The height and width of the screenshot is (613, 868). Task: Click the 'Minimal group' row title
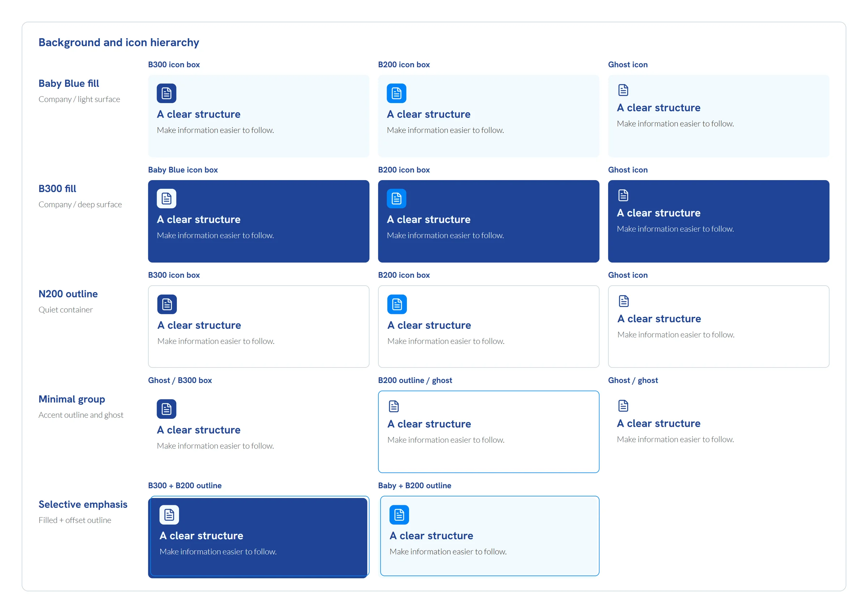point(72,399)
